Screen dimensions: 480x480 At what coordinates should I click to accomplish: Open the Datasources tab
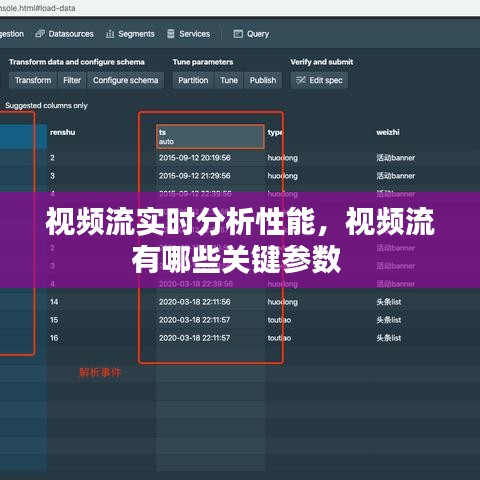click(x=65, y=34)
